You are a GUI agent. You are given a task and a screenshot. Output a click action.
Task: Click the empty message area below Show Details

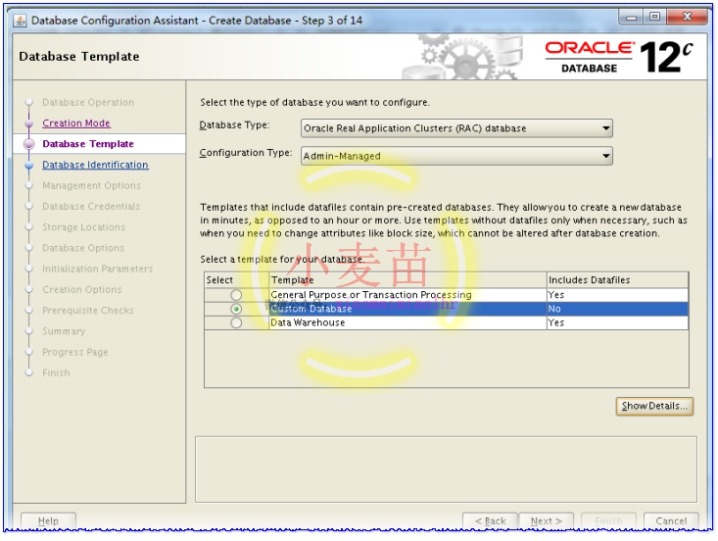[446, 470]
